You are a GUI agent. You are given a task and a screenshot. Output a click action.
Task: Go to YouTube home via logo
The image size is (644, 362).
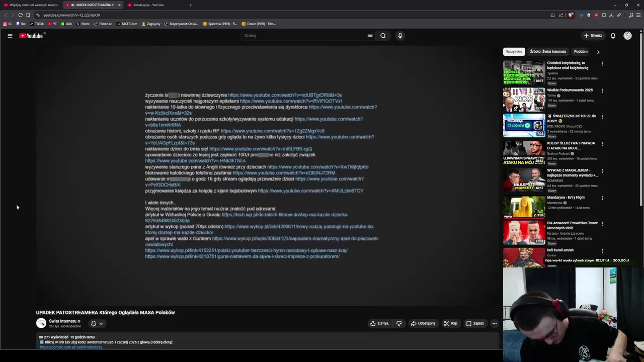[32, 36]
